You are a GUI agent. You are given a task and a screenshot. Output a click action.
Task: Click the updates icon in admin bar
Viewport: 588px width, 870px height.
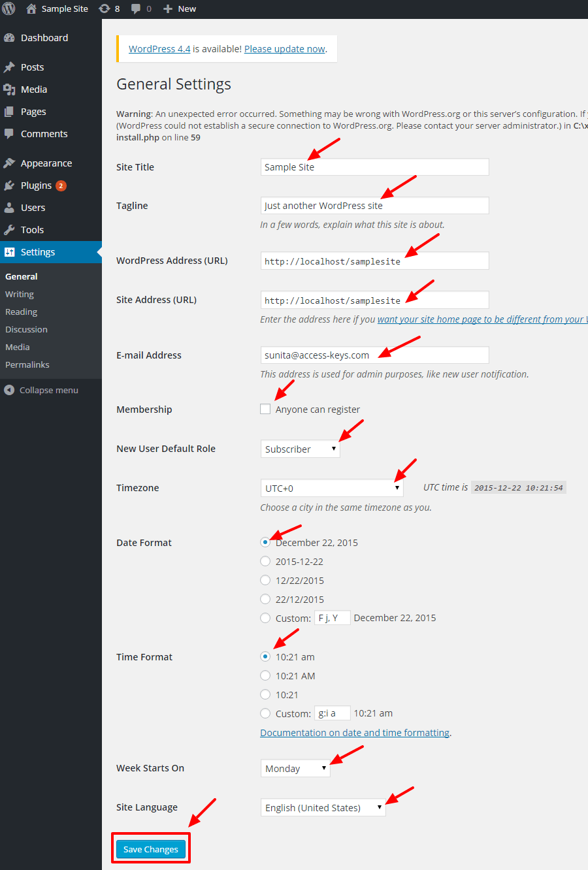(x=105, y=8)
